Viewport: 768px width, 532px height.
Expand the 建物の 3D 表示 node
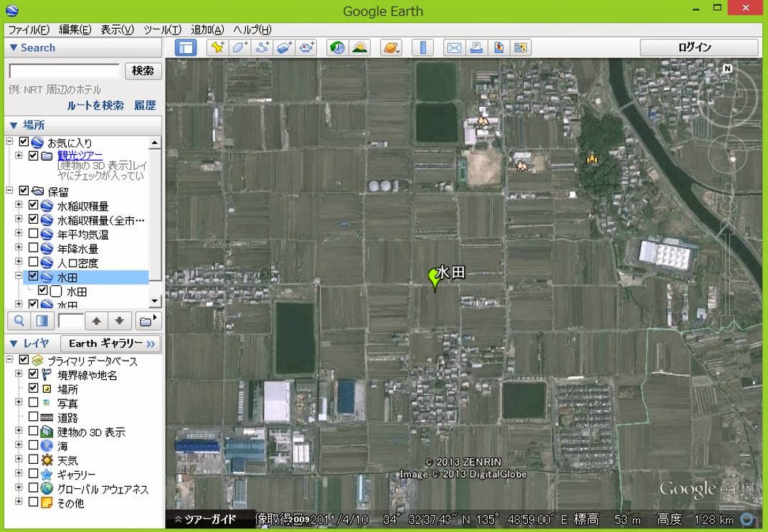[x=19, y=431]
